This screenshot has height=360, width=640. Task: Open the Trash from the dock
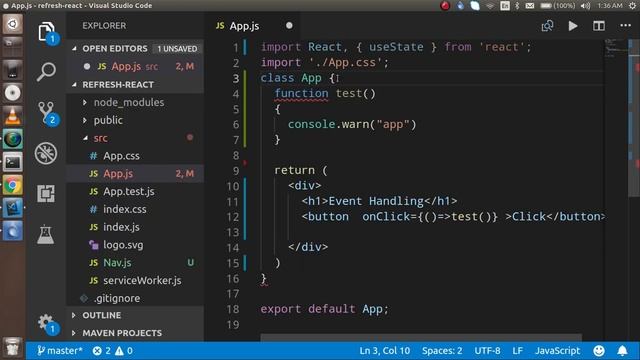(13, 347)
